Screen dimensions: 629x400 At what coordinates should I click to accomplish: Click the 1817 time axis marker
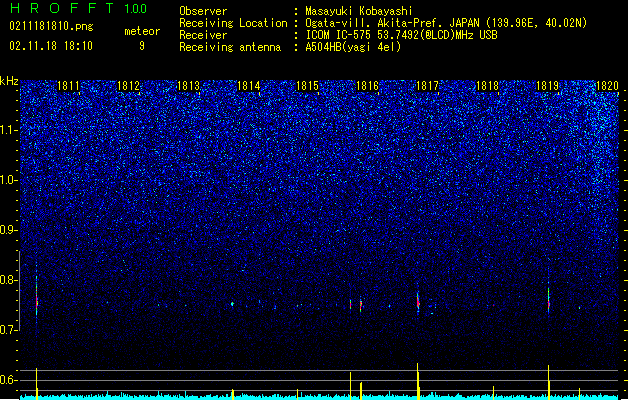pyautogui.click(x=427, y=86)
